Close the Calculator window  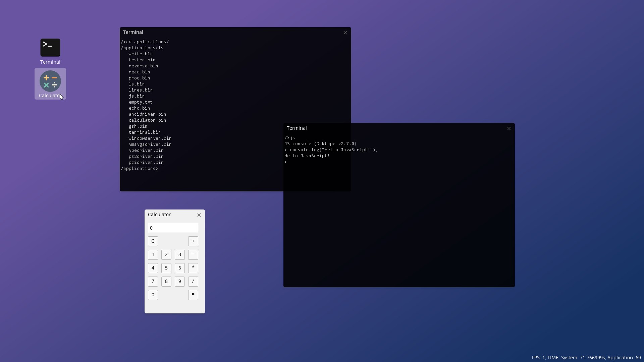tap(199, 215)
